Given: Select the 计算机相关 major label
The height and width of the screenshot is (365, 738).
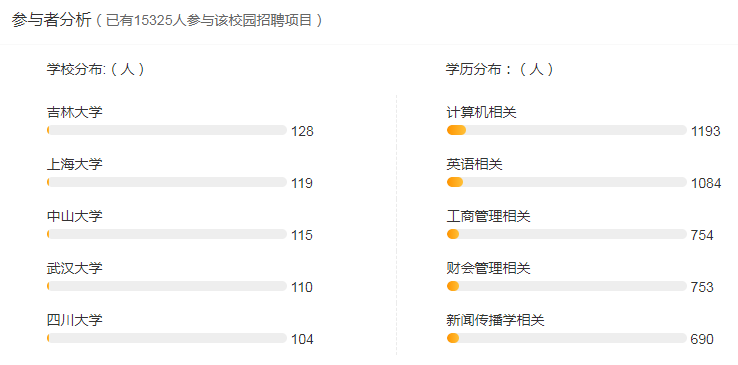Looking at the screenshot, I should [481, 112].
